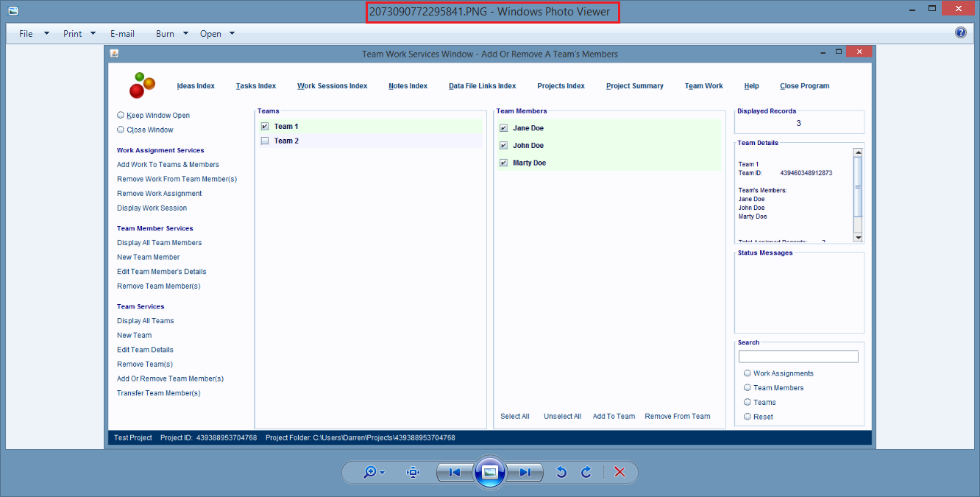Click the E-mail toolbar item
Viewport: 980px width, 497px height.
(122, 34)
